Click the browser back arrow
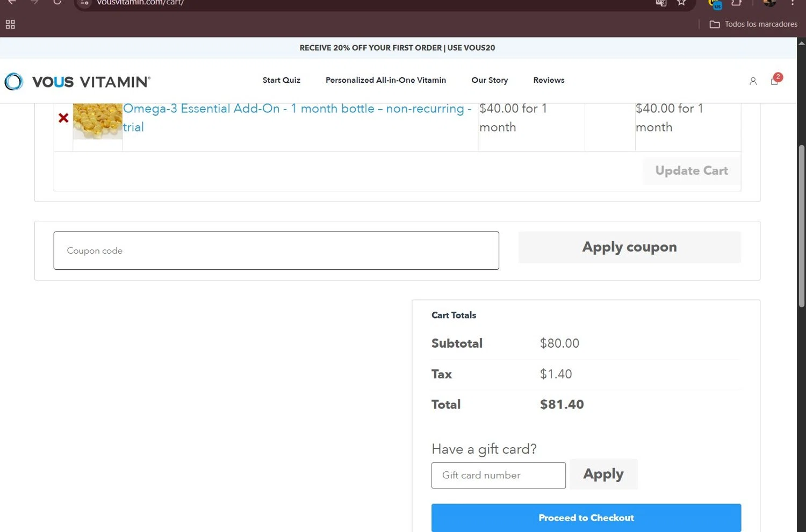 tap(11, 2)
